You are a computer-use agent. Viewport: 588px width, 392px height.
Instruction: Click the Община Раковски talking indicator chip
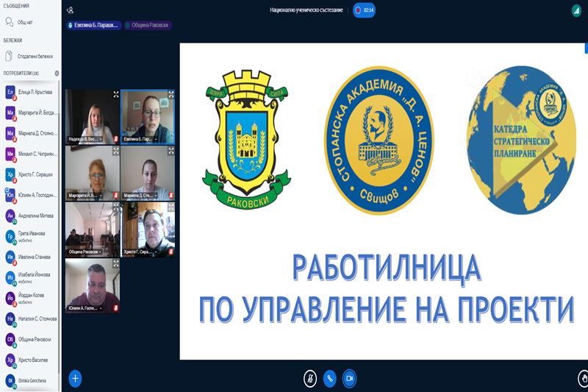pyautogui.click(x=148, y=25)
